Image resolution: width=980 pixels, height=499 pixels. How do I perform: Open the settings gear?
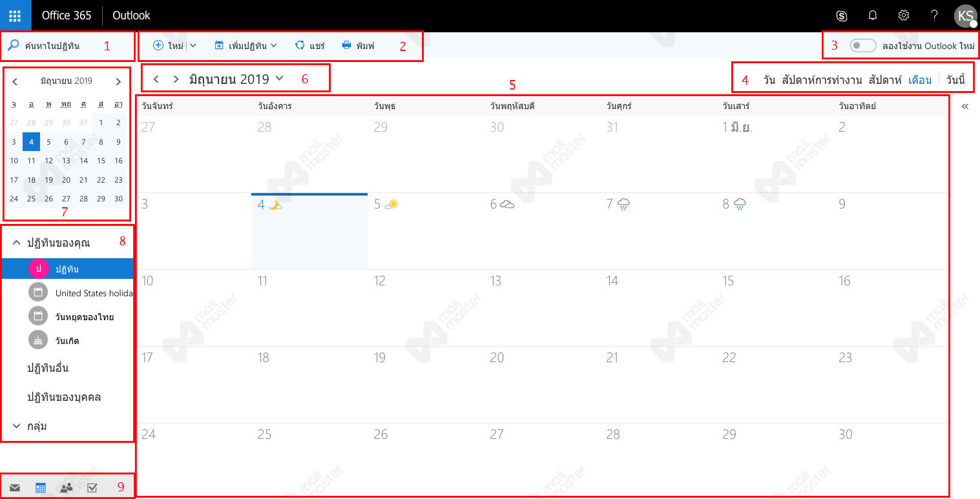[x=904, y=15]
